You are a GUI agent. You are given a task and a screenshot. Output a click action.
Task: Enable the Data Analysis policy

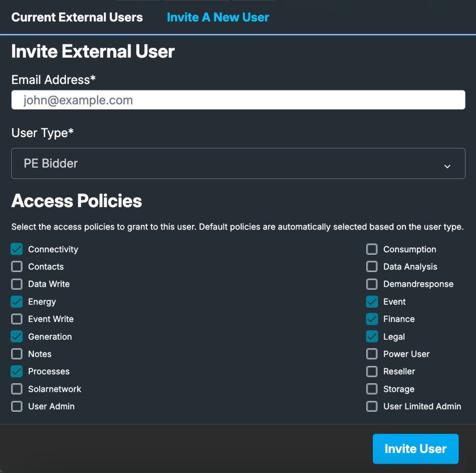(x=372, y=267)
